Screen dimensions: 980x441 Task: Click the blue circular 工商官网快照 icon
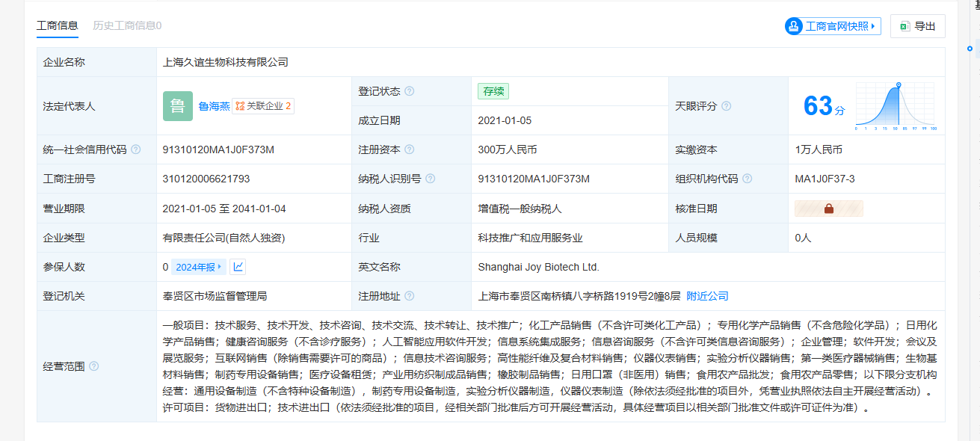pyautogui.click(x=793, y=26)
